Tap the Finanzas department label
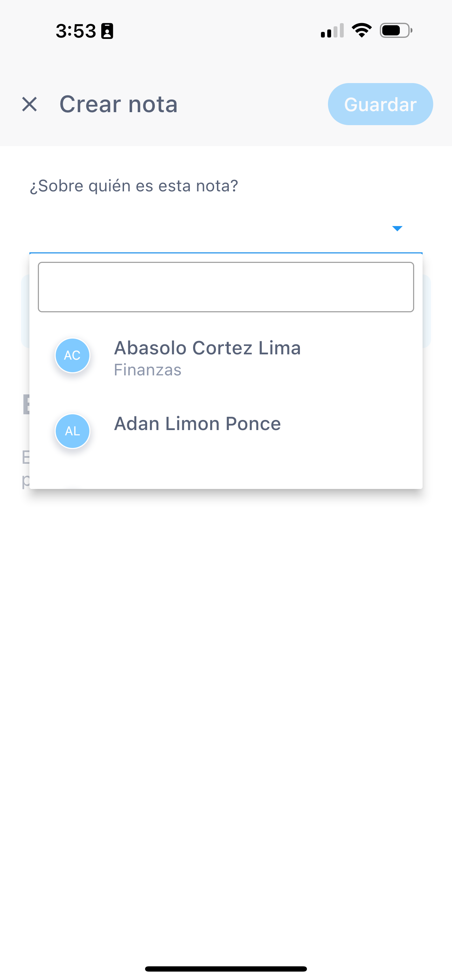This screenshot has width=452, height=980. click(148, 370)
